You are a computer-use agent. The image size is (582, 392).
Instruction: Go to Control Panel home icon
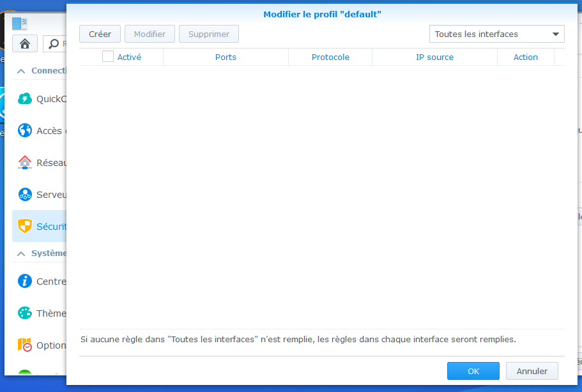coord(25,44)
